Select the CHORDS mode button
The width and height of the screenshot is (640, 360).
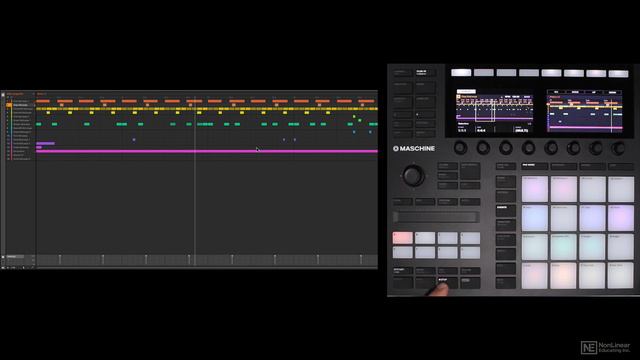[x=592, y=166]
